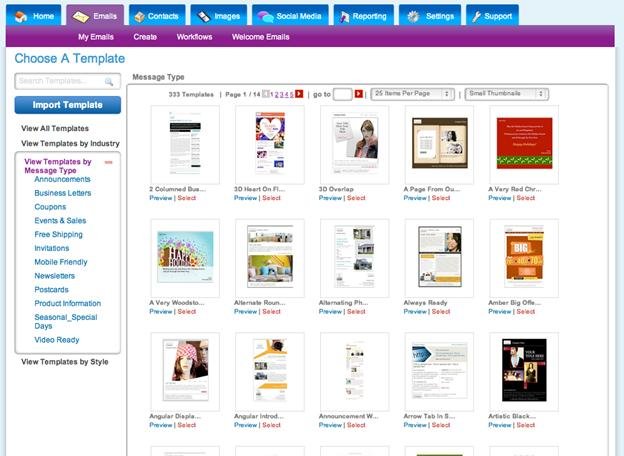
Task: Open the 25 Items Per Page dropdown
Action: (x=412, y=94)
